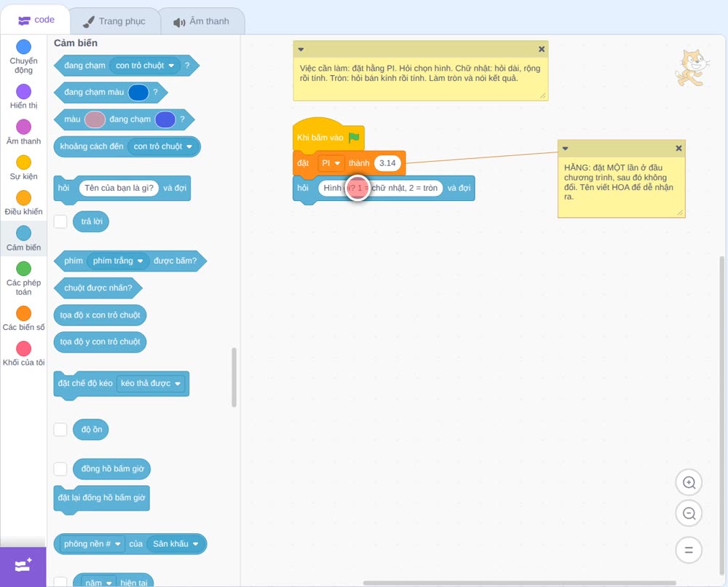
Task: Check the 'đồng hồ bấm giờ' checkbox
Action: (60, 469)
